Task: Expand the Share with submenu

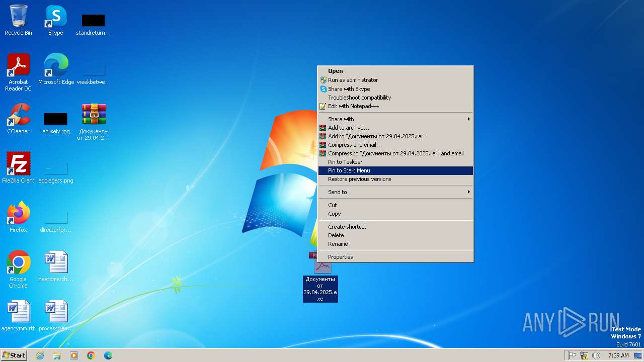Action: coord(395,119)
